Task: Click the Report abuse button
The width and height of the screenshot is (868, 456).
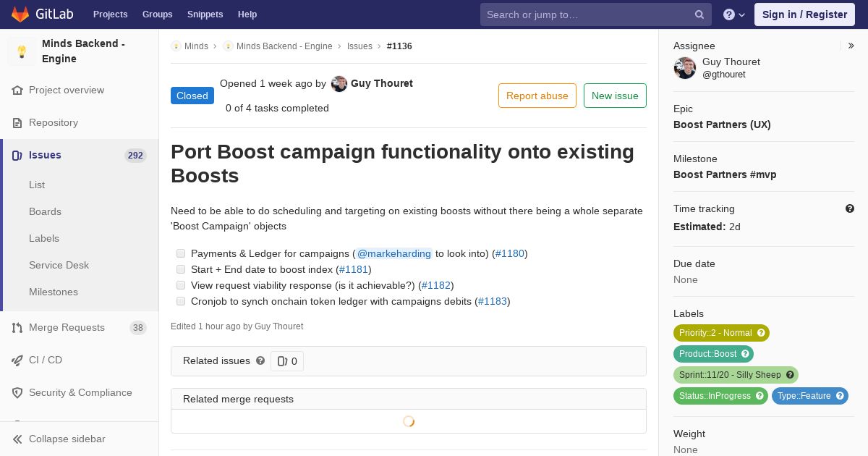Action: 537,96
